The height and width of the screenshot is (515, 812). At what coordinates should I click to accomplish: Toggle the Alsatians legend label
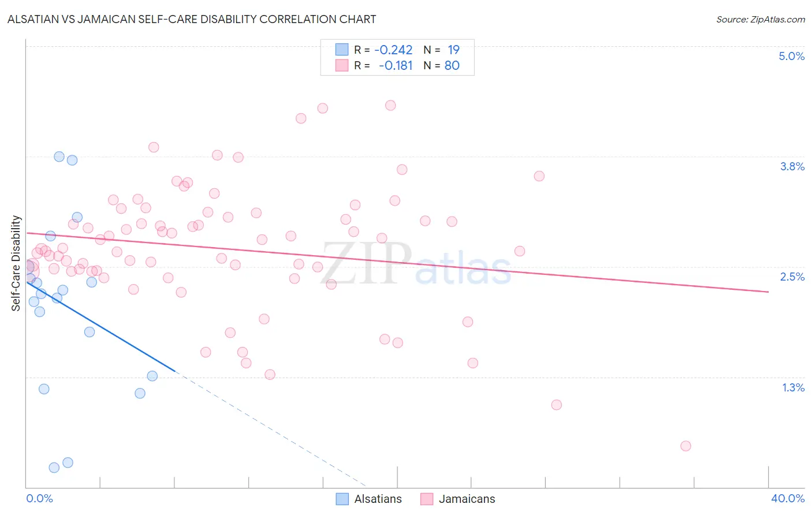tap(378, 499)
